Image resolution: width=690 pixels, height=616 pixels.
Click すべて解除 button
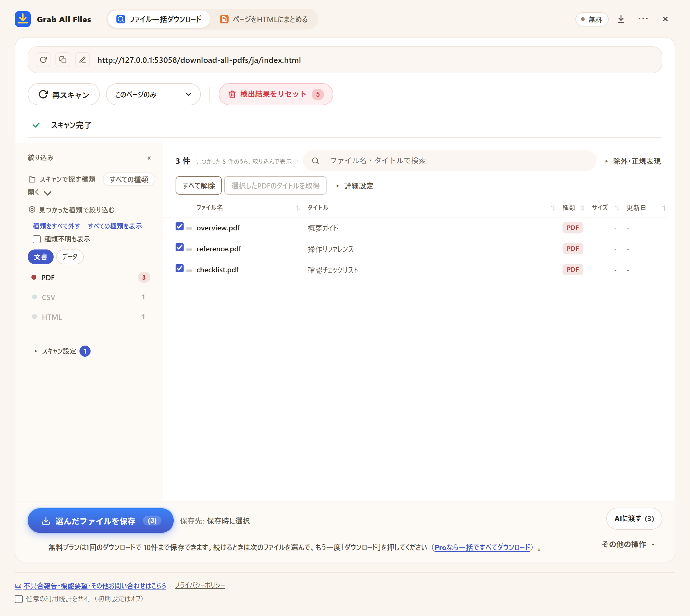coord(198,185)
